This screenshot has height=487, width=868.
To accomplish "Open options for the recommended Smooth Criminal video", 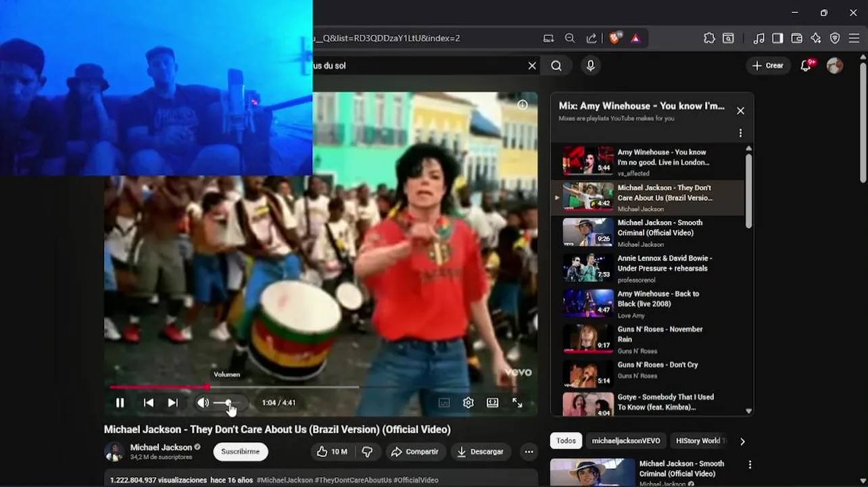I will pyautogui.click(x=750, y=465).
